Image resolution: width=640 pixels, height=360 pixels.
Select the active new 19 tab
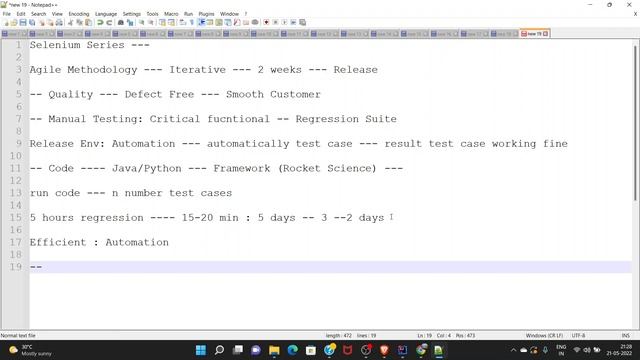click(x=534, y=33)
